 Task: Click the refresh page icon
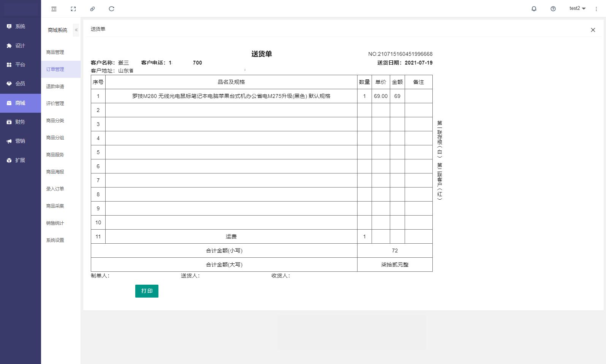pyautogui.click(x=111, y=9)
